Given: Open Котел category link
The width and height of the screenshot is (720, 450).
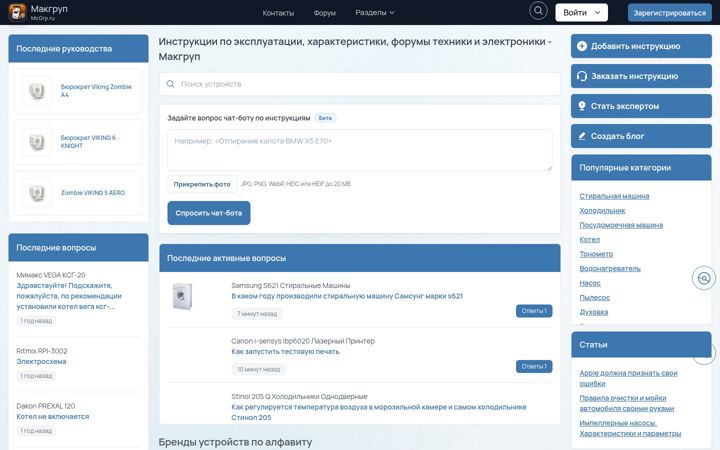Looking at the screenshot, I should coord(590,240).
